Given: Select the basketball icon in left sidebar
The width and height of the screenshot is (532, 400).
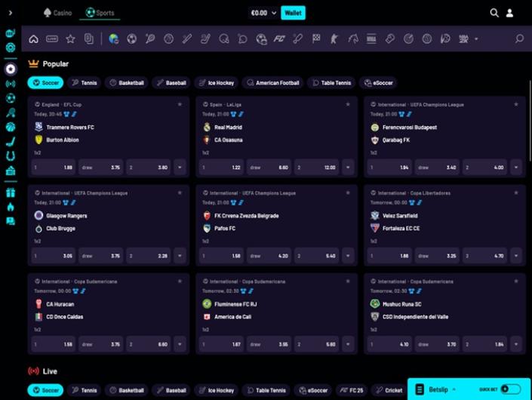Looking at the screenshot, I should (11, 127).
